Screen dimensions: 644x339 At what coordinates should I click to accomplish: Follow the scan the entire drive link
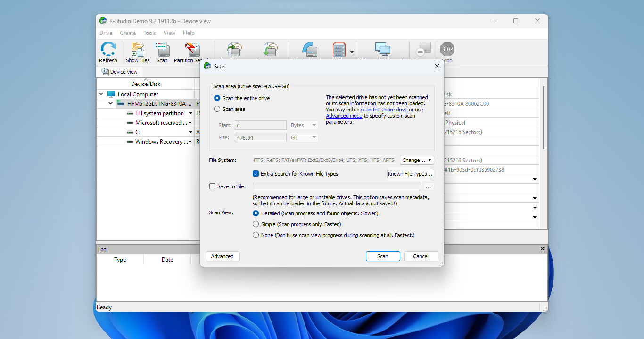tap(384, 110)
